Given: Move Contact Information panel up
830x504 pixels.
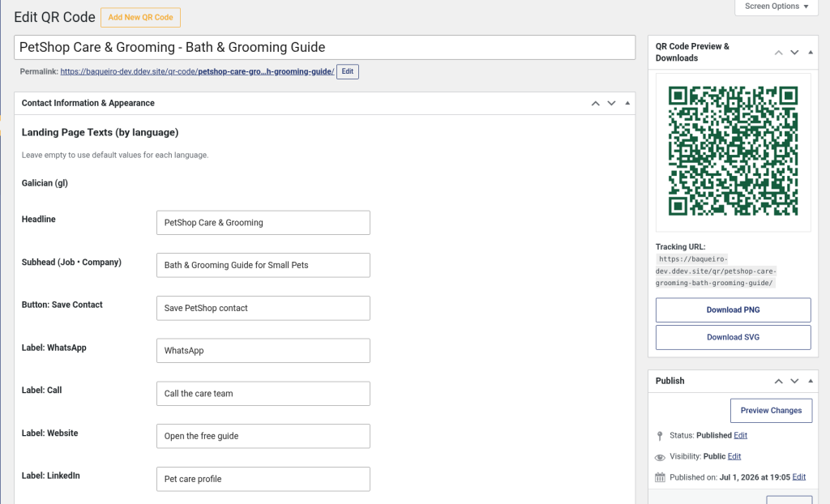Looking at the screenshot, I should [x=596, y=103].
